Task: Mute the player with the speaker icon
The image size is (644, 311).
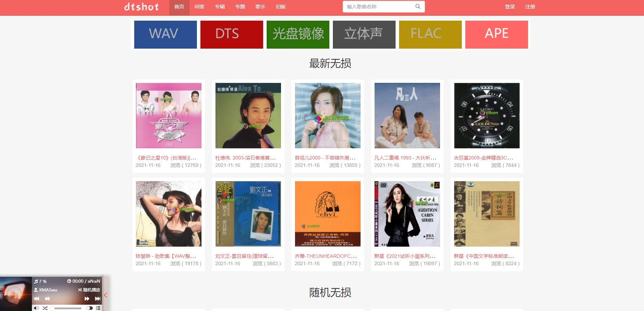Action: [36, 308]
